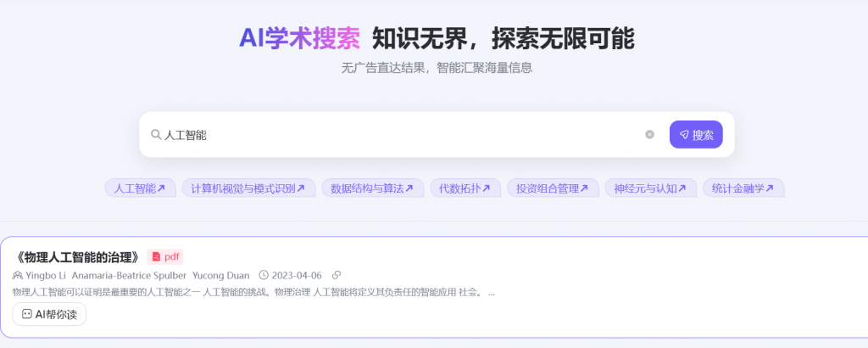Click the AI学术搜索 heading

pos(299,38)
